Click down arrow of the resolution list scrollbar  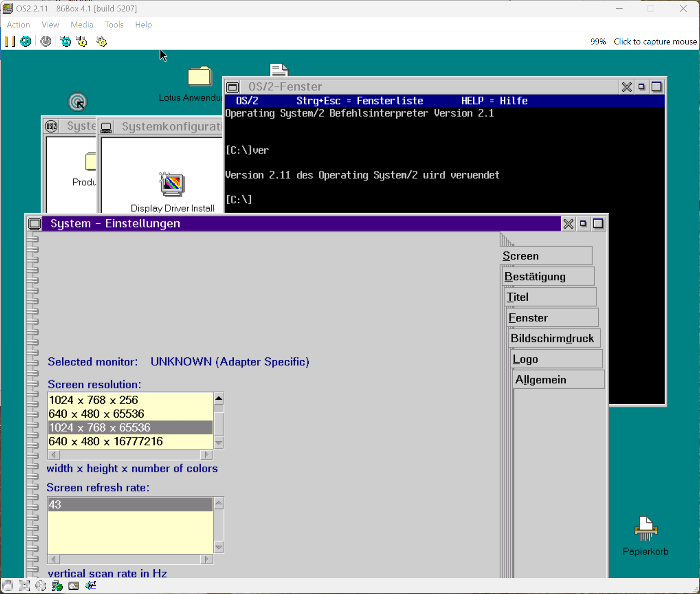click(219, 443)
